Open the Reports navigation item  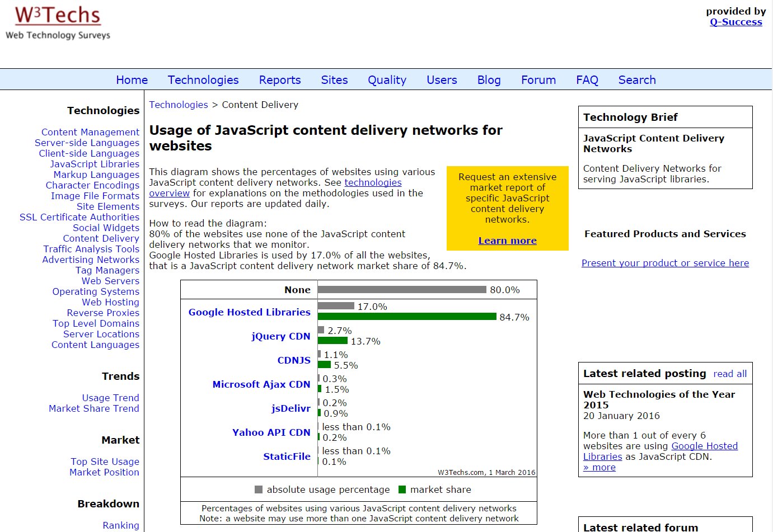(x=280, y=80)
